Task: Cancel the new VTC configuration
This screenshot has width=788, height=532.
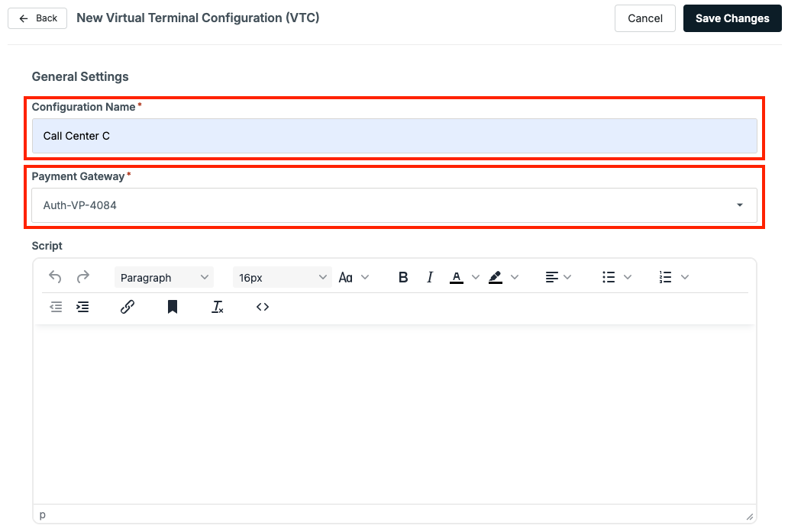Action: click(x=644, y=18)
